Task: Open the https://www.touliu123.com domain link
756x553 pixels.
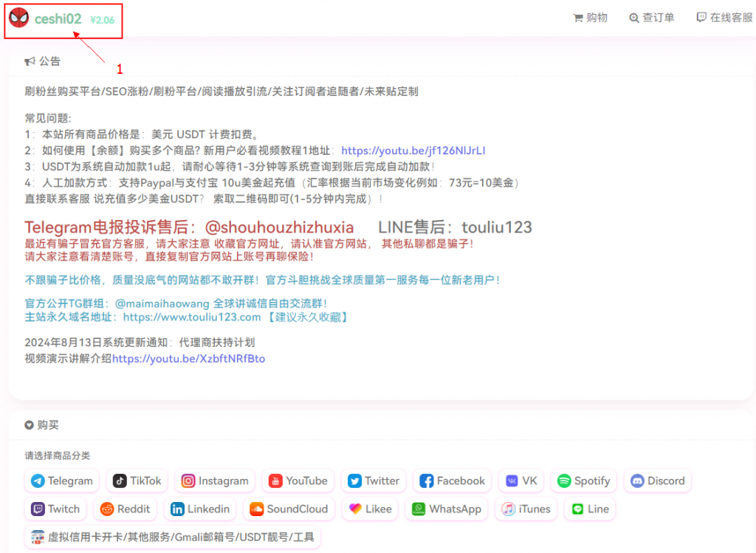Action: click(192, 317)
